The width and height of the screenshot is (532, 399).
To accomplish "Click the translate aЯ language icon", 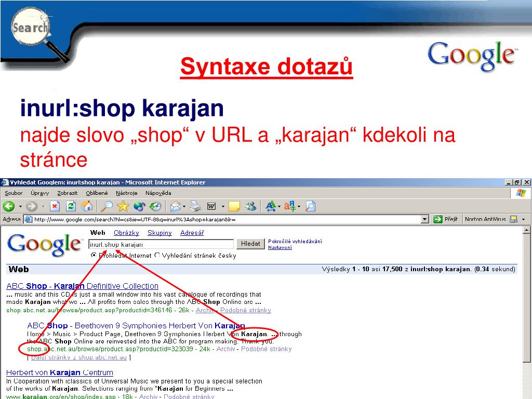I will click(290, 206).
